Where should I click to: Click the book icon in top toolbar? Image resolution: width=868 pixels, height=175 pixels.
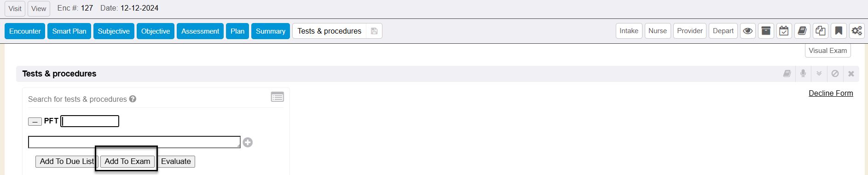[x=802, y=31]
